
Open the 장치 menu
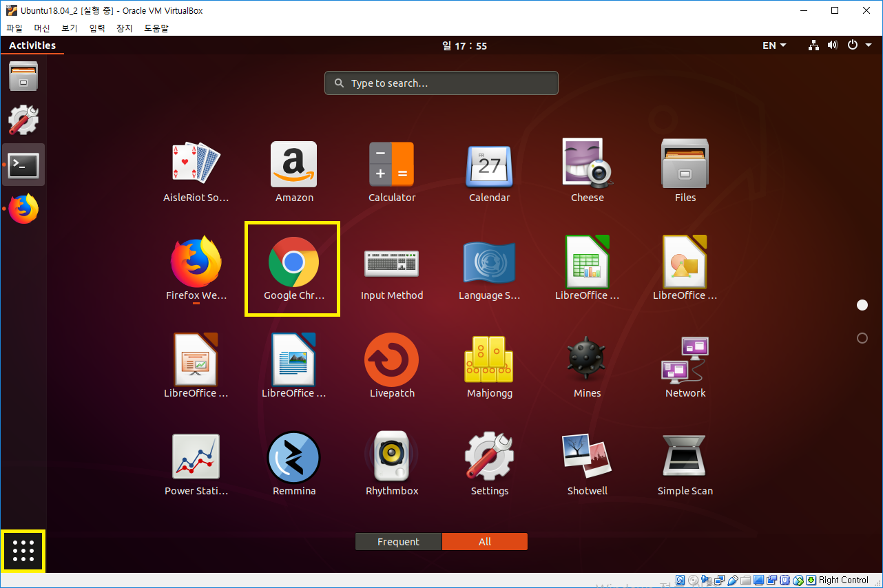coord(125,28)
